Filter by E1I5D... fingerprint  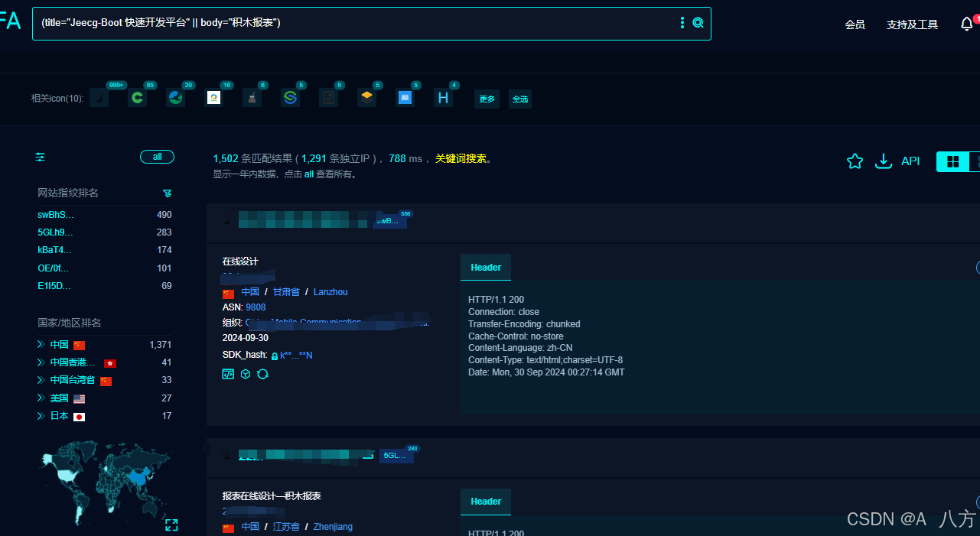coord(54,286)
